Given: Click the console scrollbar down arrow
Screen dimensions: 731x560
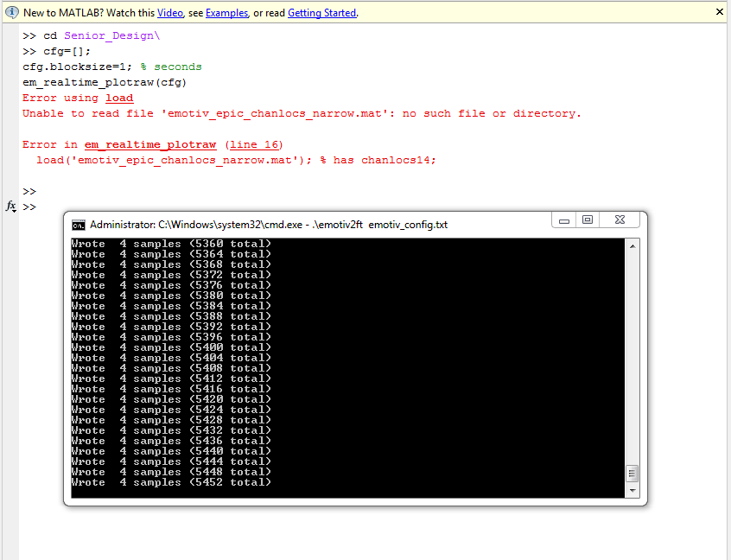Looking at the screenshot, I should tap(632, 490).
